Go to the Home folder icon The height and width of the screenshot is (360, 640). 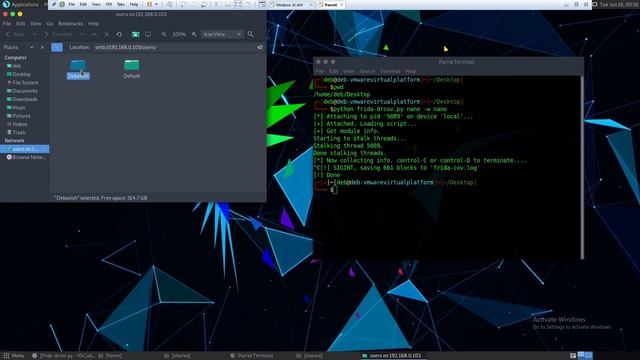pos(136,34)
